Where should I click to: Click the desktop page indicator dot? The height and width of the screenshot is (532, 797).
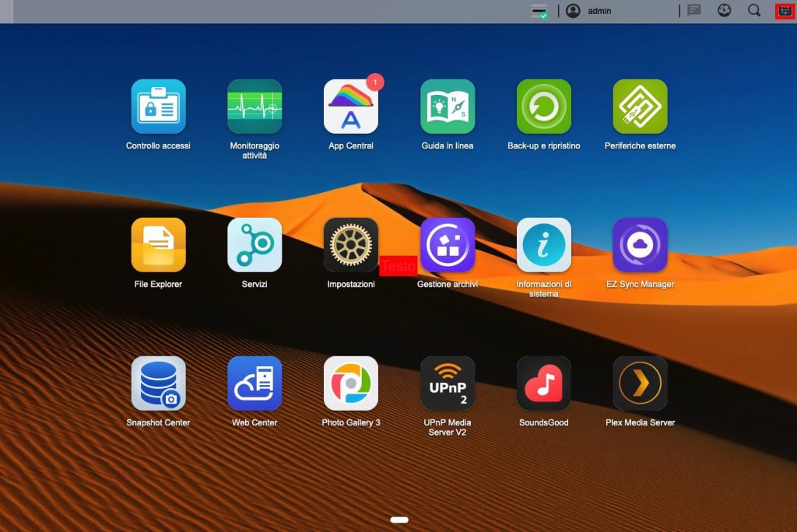click(x=399, y=520)
